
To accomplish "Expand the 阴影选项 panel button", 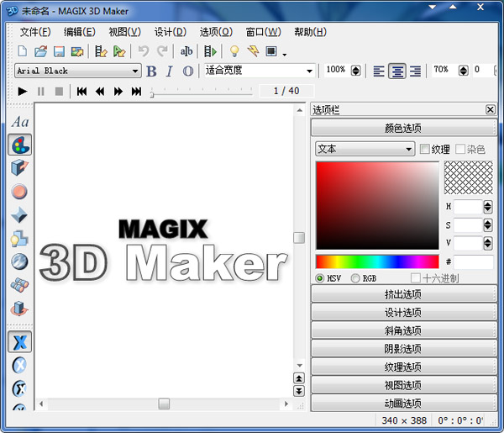I will 403,348.
